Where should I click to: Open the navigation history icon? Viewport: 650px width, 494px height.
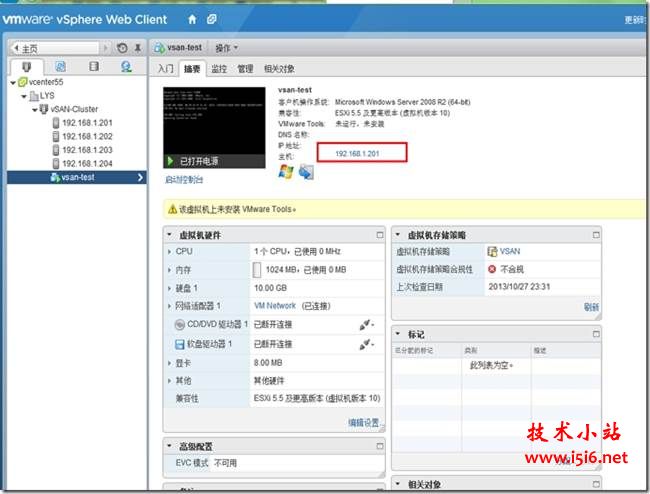[x=122, y=48]
